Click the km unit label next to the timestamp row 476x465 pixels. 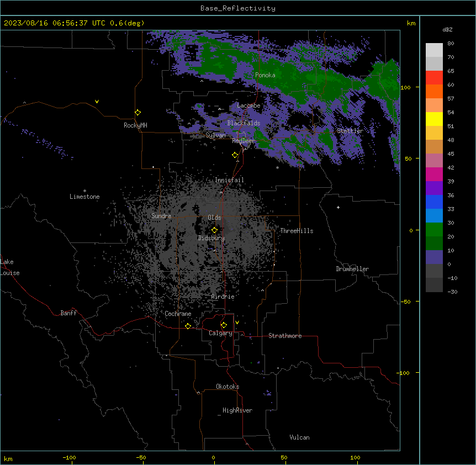pos(411,23)
